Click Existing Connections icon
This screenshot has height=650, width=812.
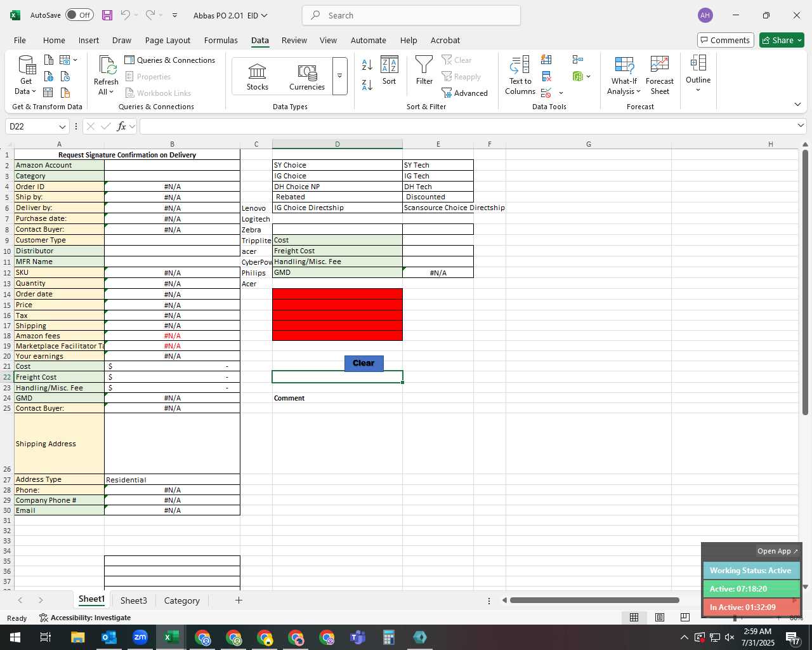65,93
